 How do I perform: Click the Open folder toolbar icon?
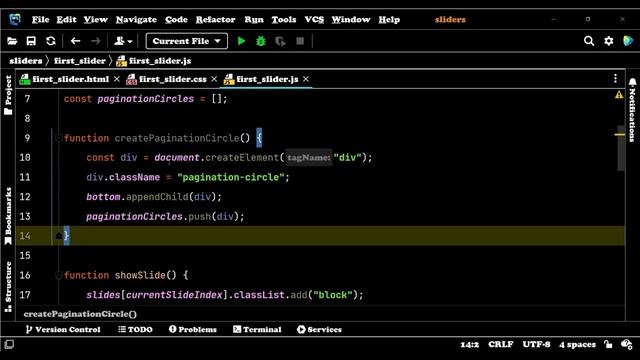tap(12, 41)
